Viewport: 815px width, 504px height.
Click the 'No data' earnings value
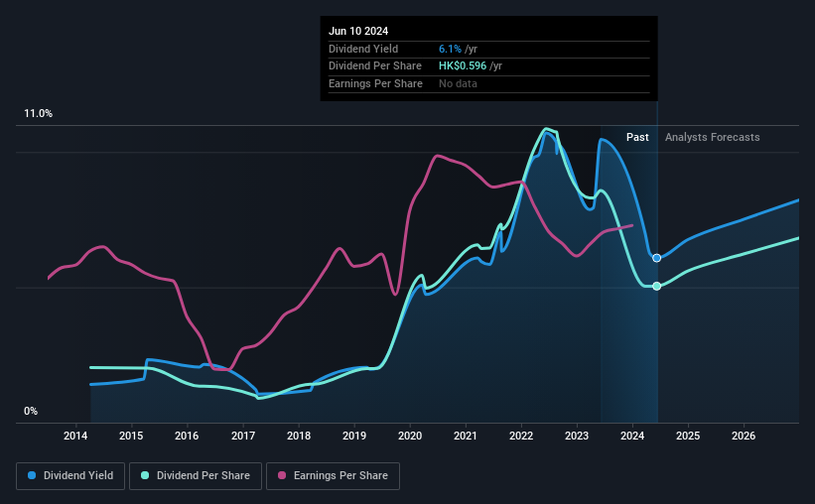(x=458, y=83)
